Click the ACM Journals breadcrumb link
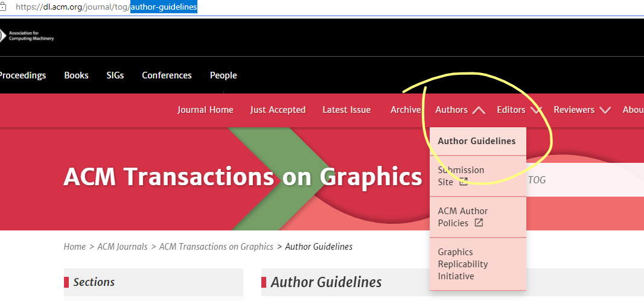The height and width of the screenshot is (301, 644). (123, 246)
